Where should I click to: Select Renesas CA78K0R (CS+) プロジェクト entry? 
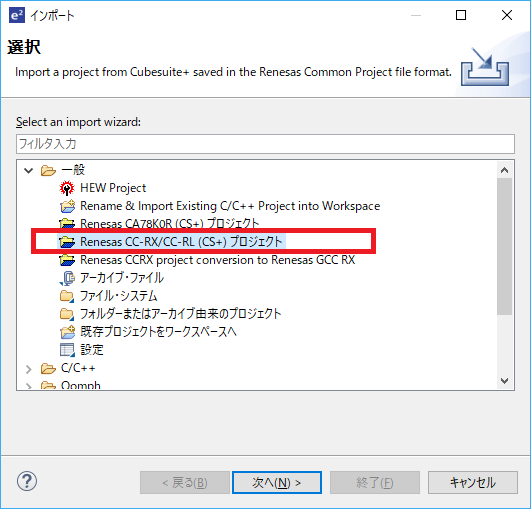tap(169, 224)
